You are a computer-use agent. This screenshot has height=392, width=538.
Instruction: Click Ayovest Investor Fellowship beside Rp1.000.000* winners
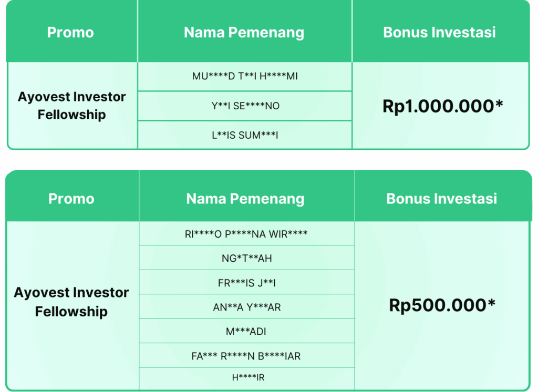[72, 106]
